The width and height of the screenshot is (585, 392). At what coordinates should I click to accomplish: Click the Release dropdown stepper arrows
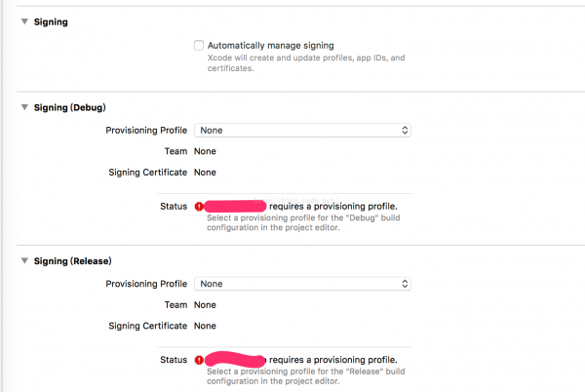[405, 284]
